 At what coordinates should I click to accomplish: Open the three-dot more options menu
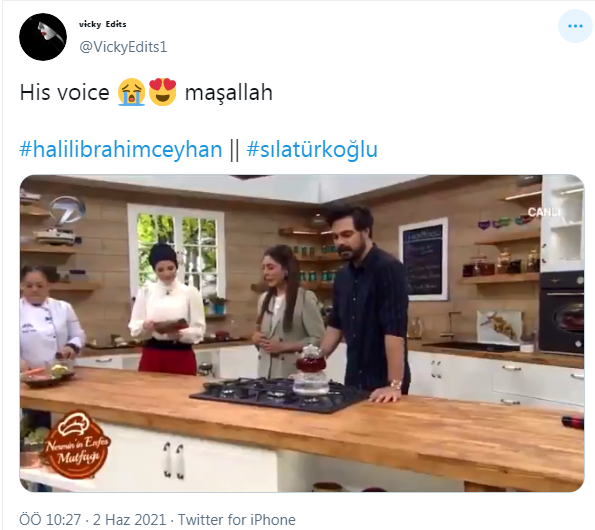575,26
